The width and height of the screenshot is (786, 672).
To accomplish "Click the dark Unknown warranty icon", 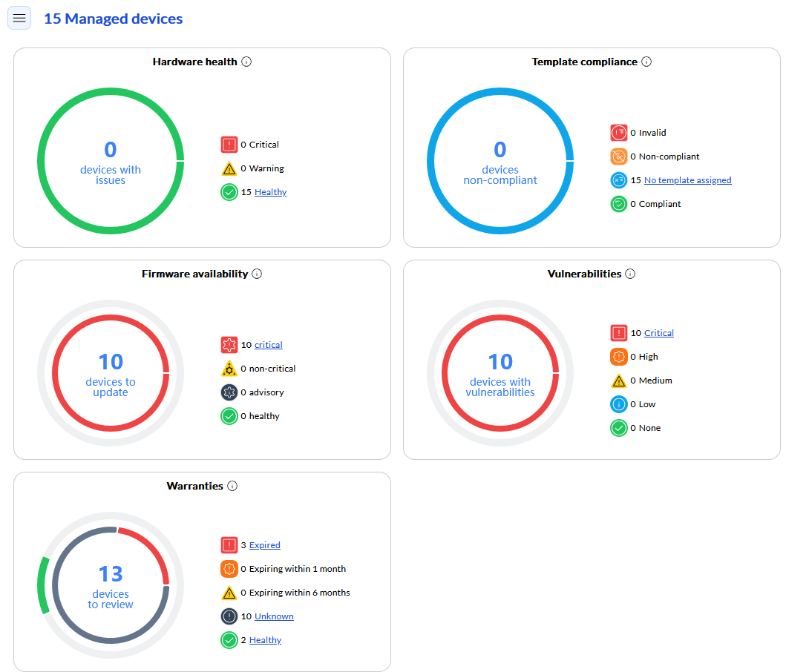I will coord(229,616).
